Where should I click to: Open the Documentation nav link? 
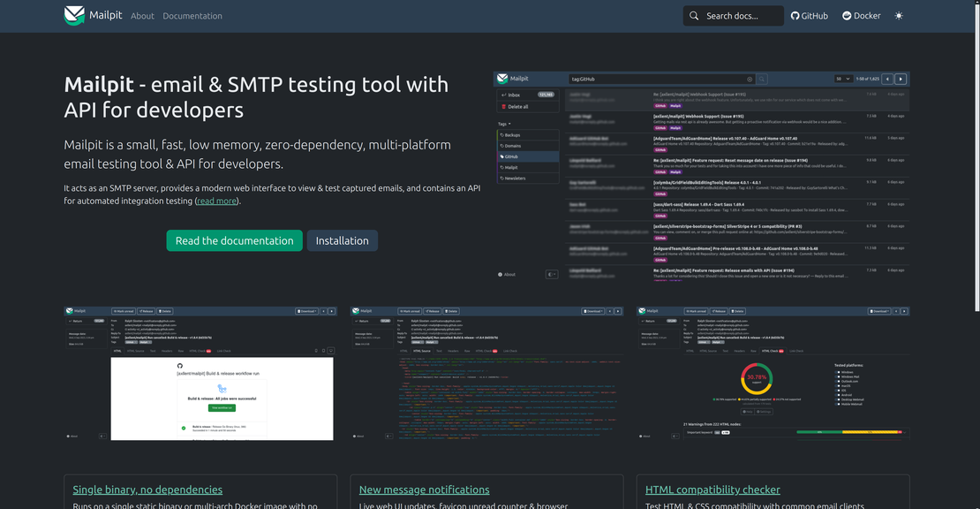192,16
